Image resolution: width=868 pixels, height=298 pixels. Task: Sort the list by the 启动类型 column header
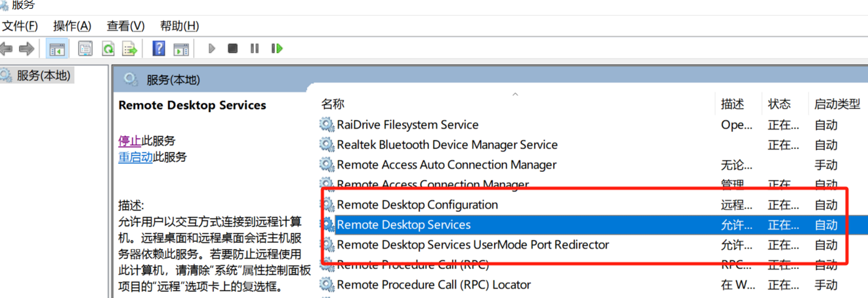point(837,104)
